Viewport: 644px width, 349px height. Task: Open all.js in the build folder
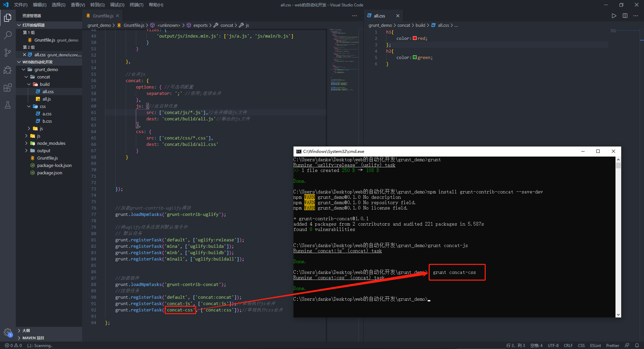coord(49,99)
